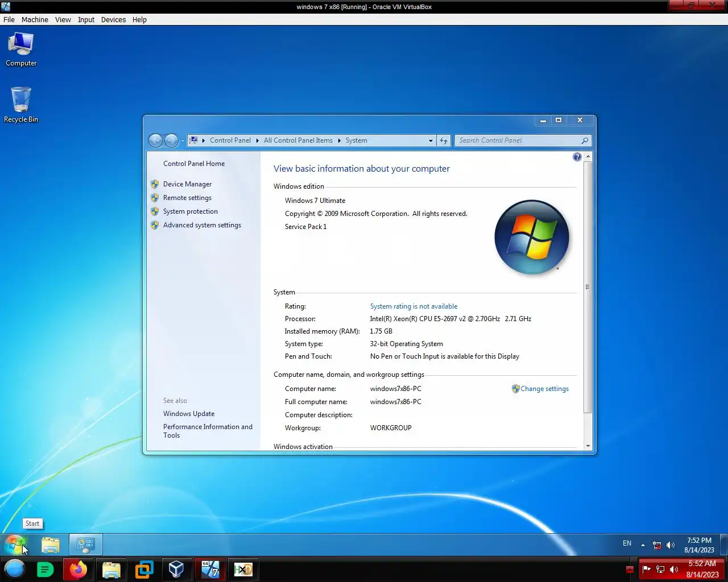The image size is (728, 582).
Task: Click the Forward navigation arrow
Action: pos(171,140)
